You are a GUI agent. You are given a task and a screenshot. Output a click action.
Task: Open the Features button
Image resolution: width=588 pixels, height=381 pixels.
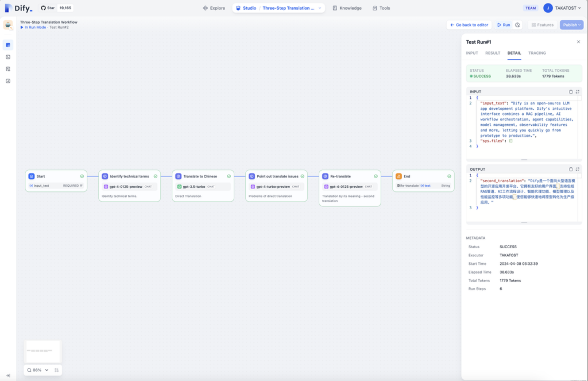tap(542, 25)
